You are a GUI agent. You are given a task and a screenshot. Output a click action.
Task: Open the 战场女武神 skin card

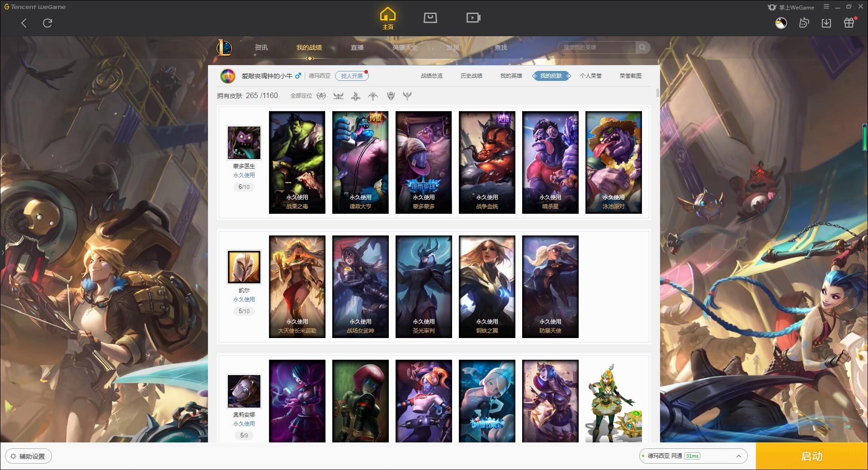pos(360,287)
